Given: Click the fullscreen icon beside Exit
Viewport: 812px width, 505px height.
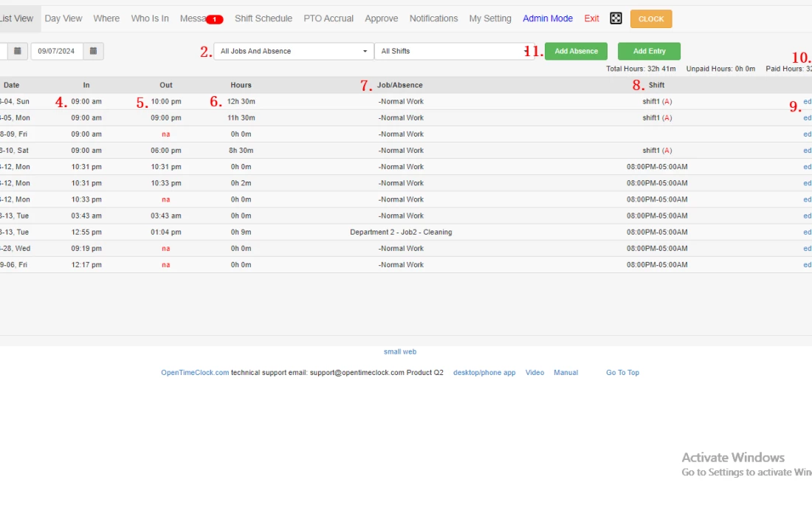Looking at the screenshot, I should 616,18.
